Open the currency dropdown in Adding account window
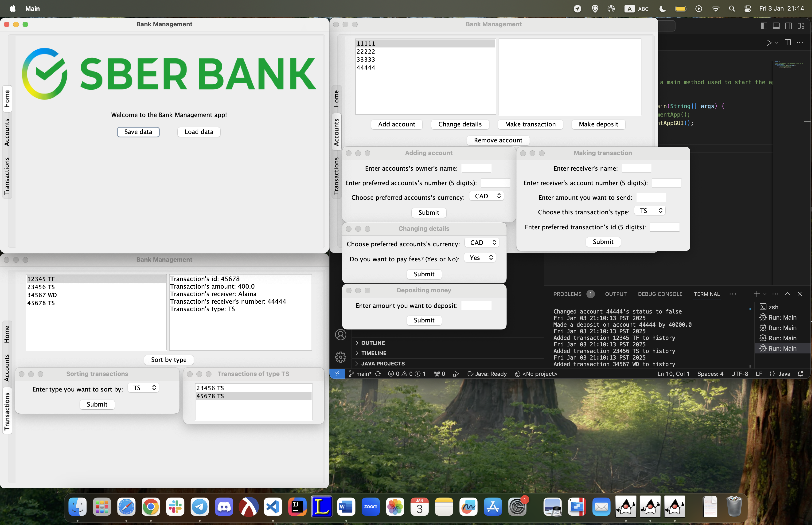The width and height of the screenshot is (812, 525). point(486,196)
